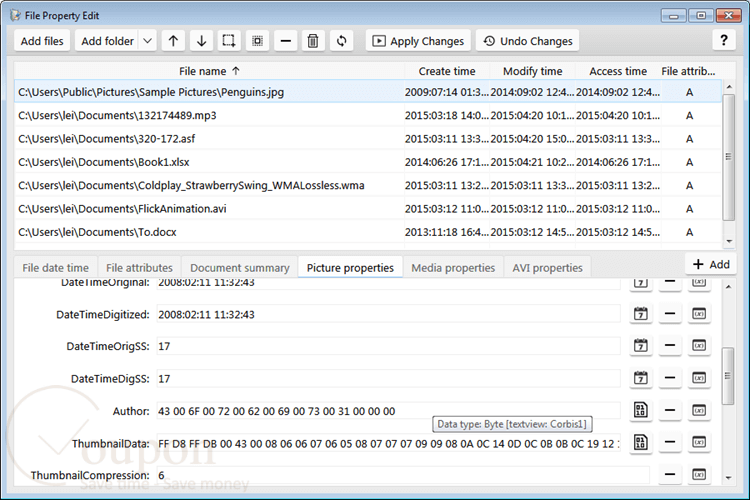The height and width of the screenshot is (500, 750).
Task: Click the Add property button
Action: pyautogui.click(x=711, y=264)
